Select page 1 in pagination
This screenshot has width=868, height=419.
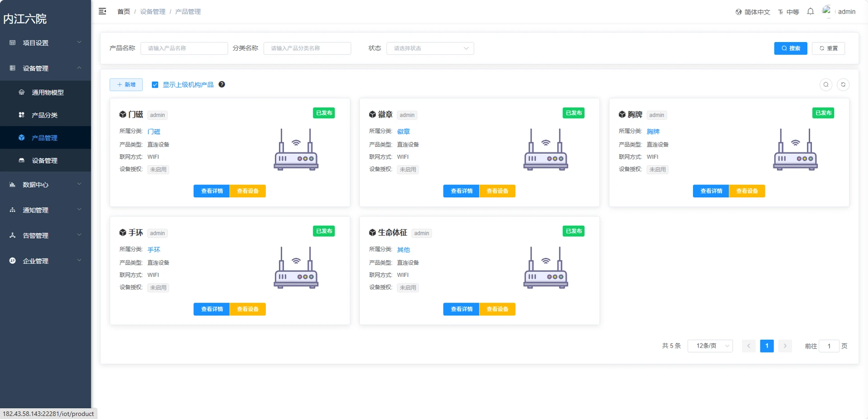click(767, 346)
